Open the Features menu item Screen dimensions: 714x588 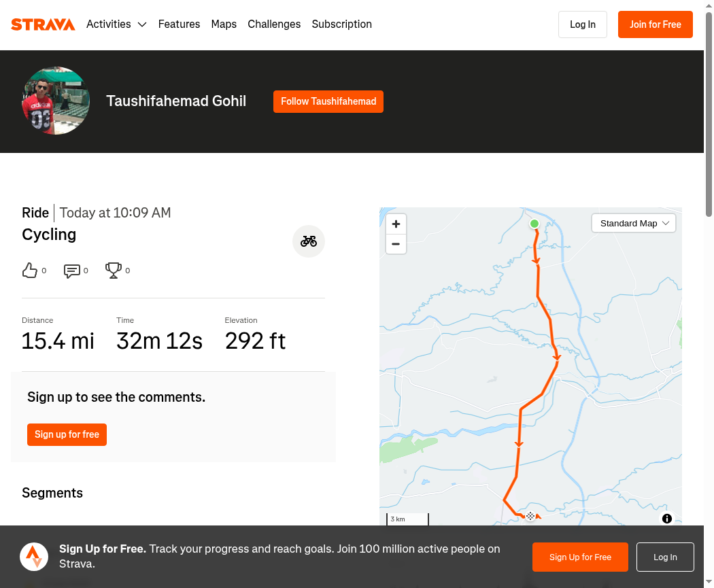point(179,24)
